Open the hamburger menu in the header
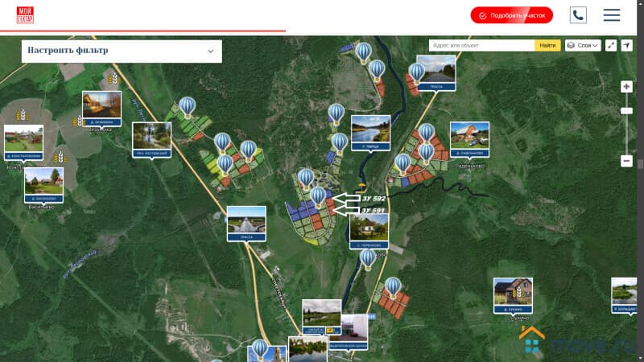The width and height of the screenshot is (644, 362). coord(612,15)
